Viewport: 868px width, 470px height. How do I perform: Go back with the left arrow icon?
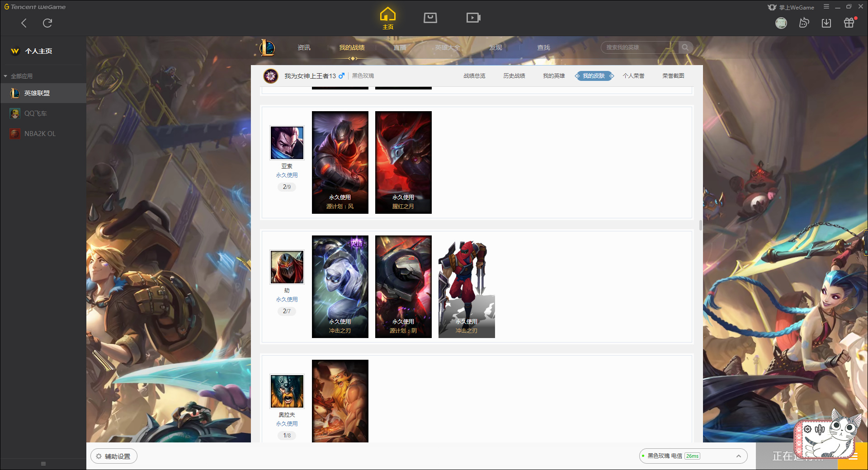click(24, 23)
